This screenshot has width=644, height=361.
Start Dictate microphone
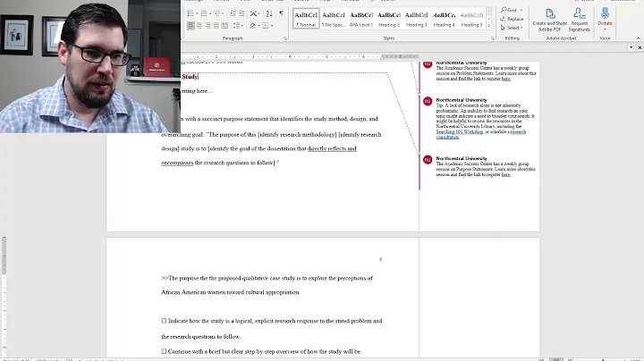605,15
